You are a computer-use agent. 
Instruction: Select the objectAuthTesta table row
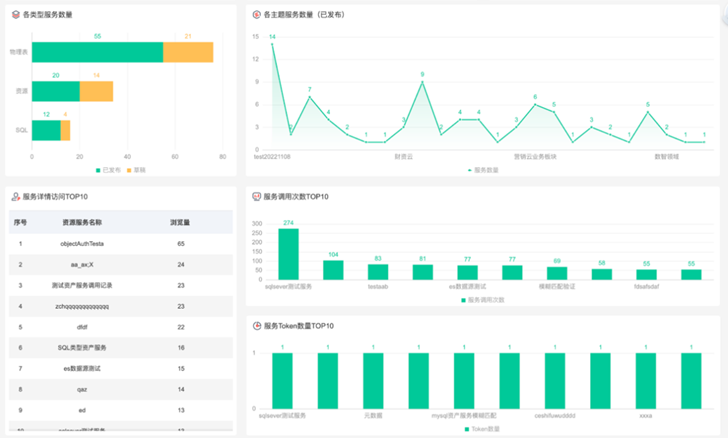[x=82, y=243]
